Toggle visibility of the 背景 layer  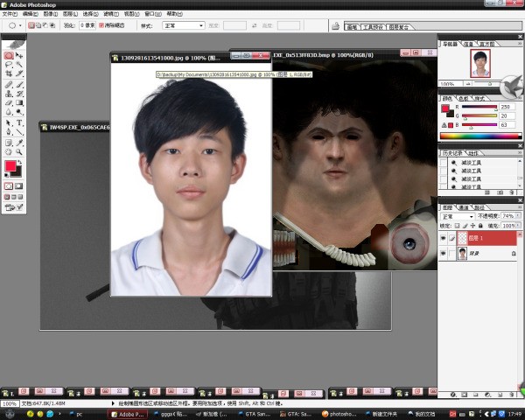444,254
